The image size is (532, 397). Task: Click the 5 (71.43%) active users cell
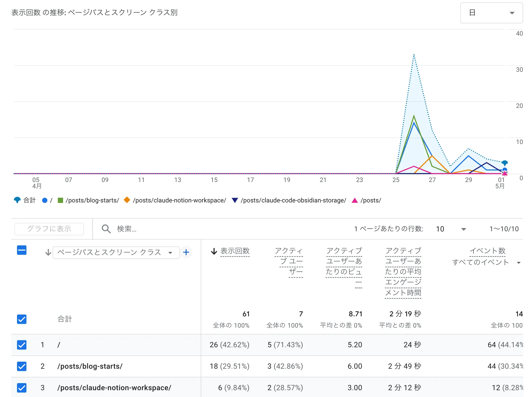(x=285, y=345)
